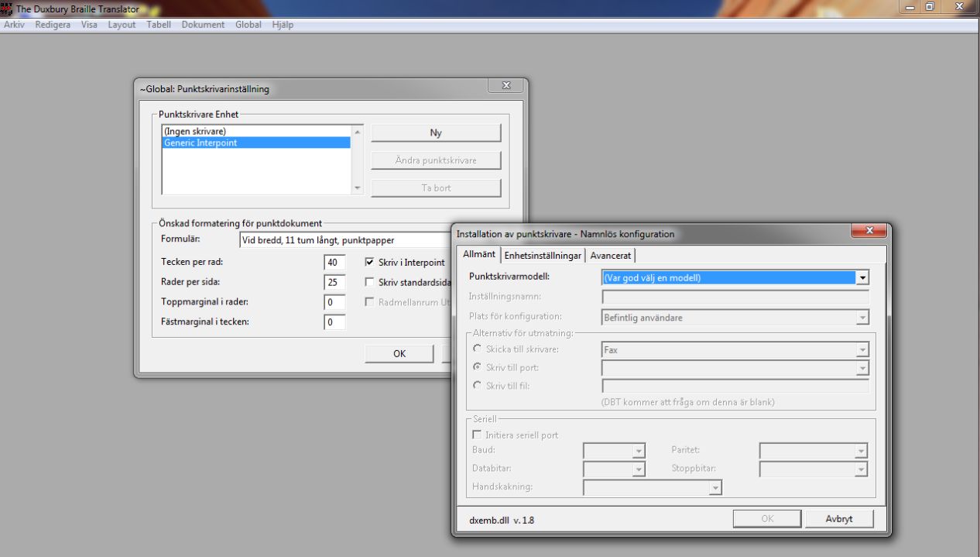Screen dimensions: 980x557
Task: Open the Hjälp menu
Action: tap(283, 25)
